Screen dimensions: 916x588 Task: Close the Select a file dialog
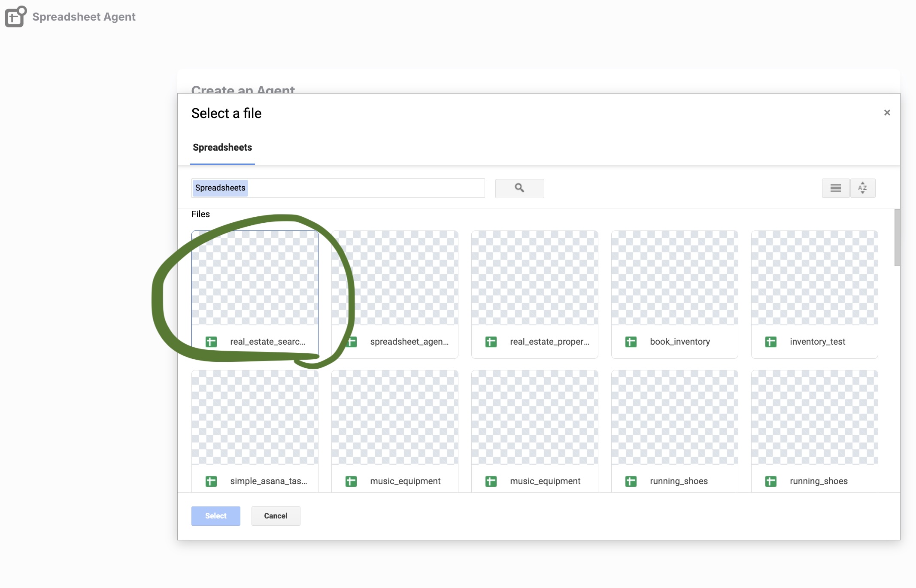click(x=887, y=112)
